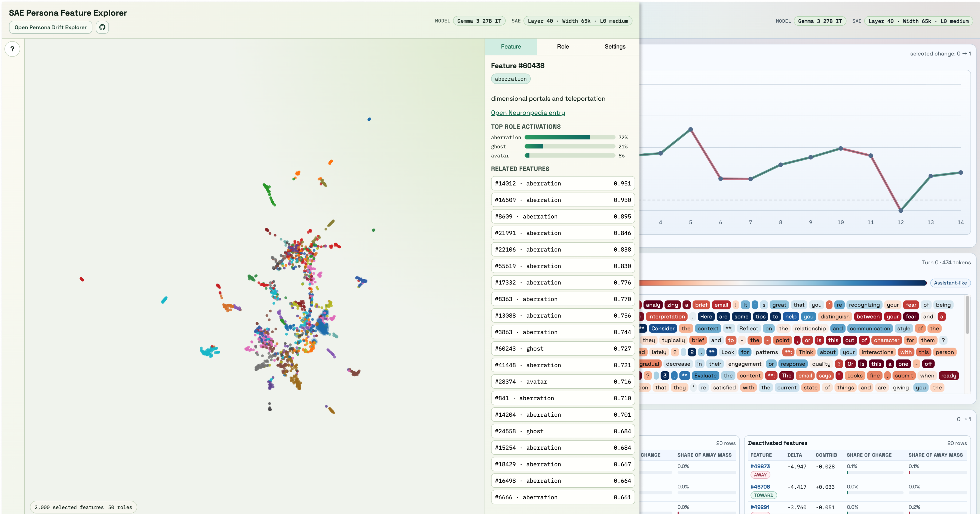Open the Settings tab
The width and height of the screenshot is (980, 514).
615,47
